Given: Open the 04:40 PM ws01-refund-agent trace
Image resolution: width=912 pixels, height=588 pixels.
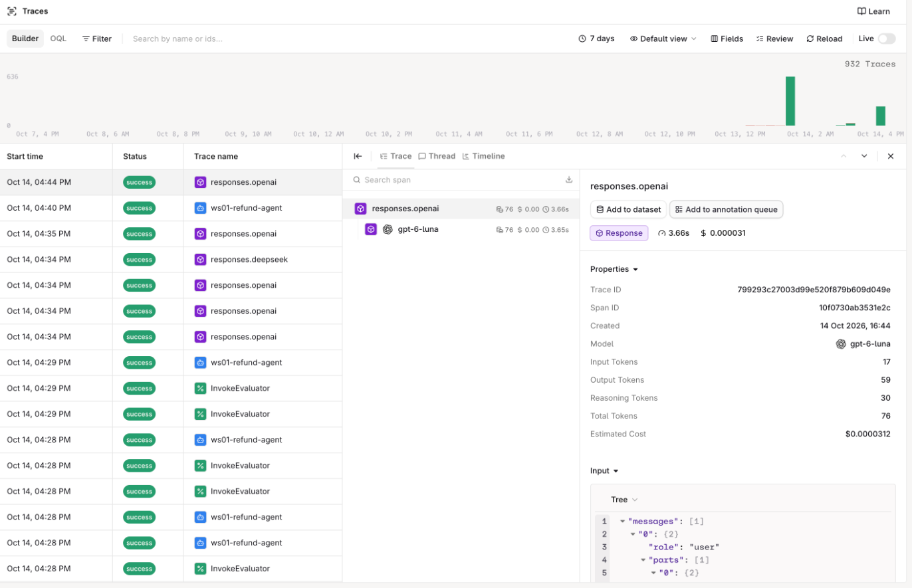Looking at the screenshot, I should (171, 208).
